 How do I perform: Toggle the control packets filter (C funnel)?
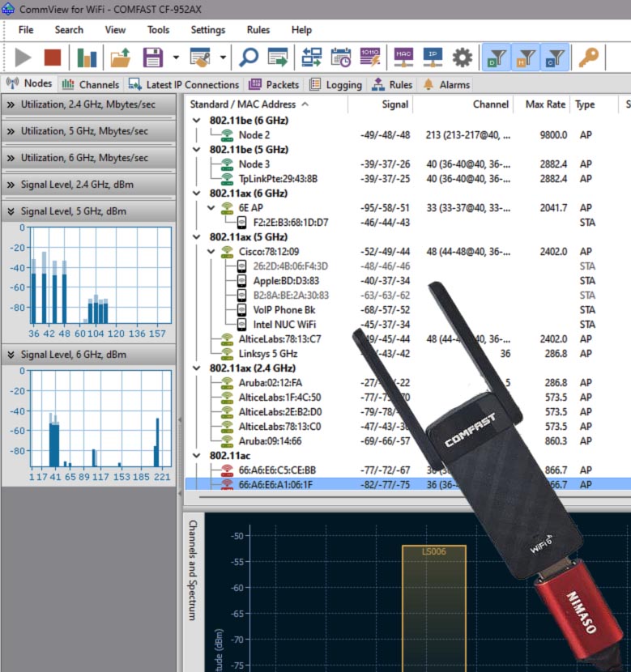tap(555, 57)
